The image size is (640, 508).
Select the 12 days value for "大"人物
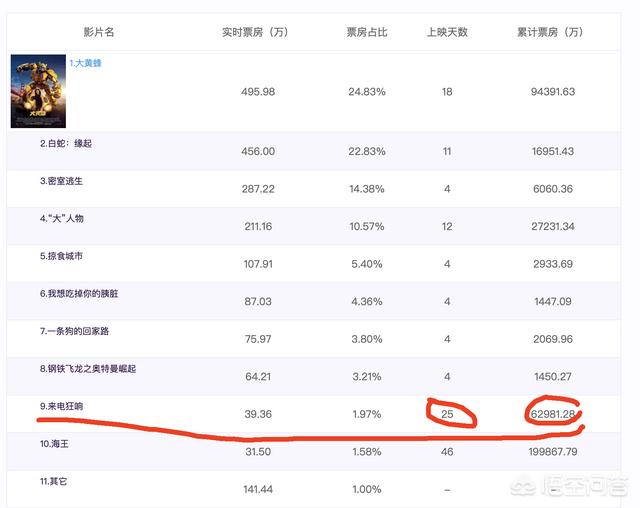pyautogui.click(x=447, y=226)
